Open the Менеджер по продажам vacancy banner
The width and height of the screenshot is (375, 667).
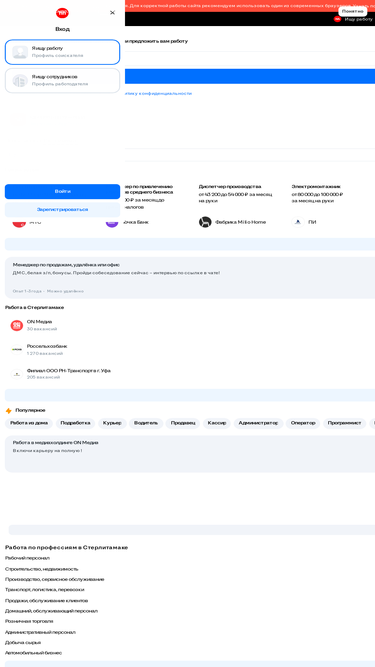[190, 277]
